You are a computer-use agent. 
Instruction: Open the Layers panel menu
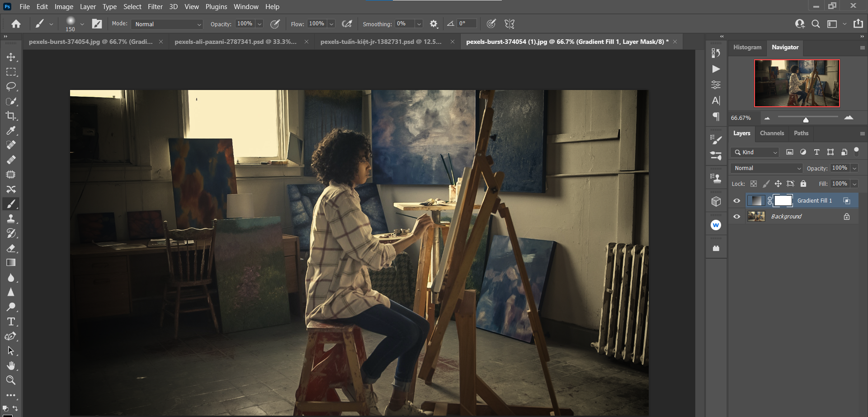pyautogui.click(x=862, y=133)
